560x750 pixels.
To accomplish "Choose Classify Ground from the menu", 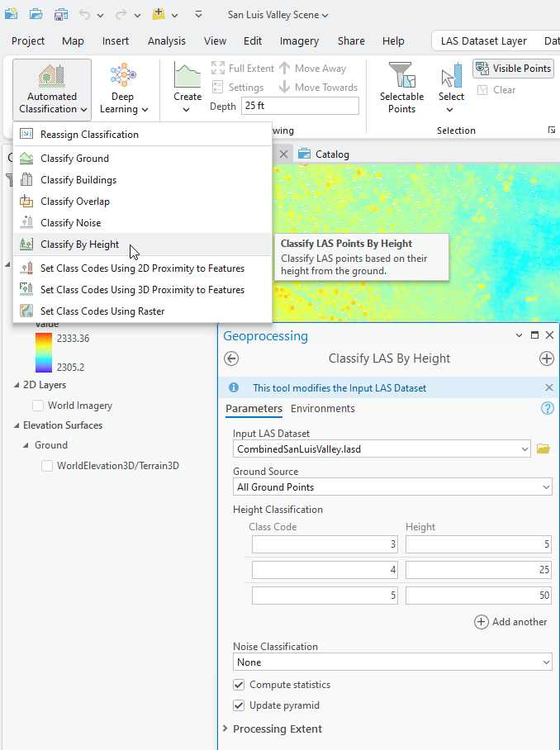I will coord(74,159).
